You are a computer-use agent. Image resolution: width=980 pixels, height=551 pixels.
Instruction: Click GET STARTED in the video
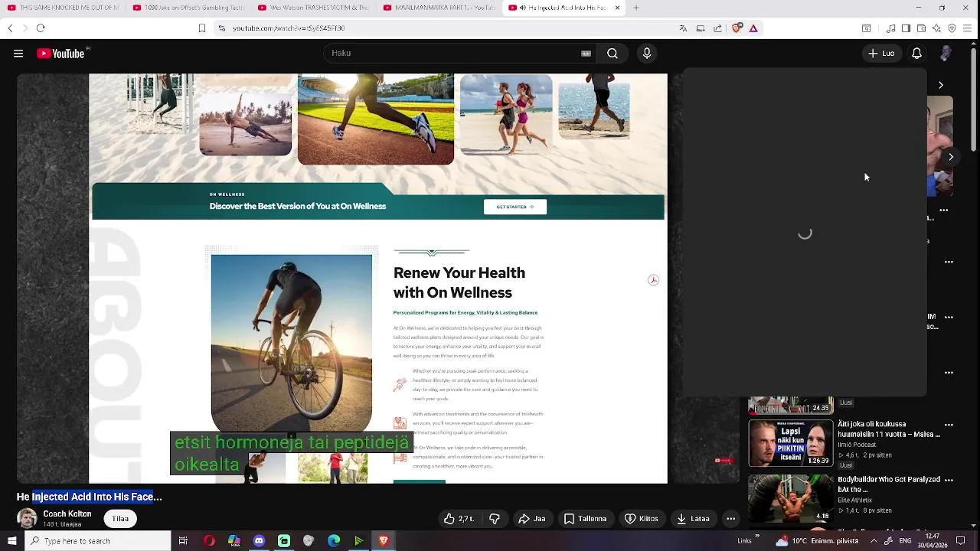pos(515,207)
